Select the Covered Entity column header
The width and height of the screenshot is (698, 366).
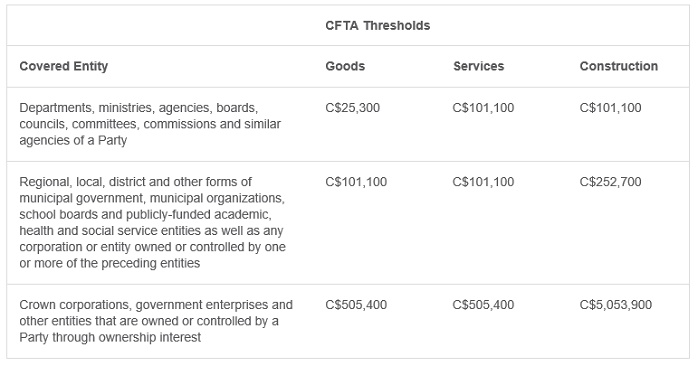(64, 66)
